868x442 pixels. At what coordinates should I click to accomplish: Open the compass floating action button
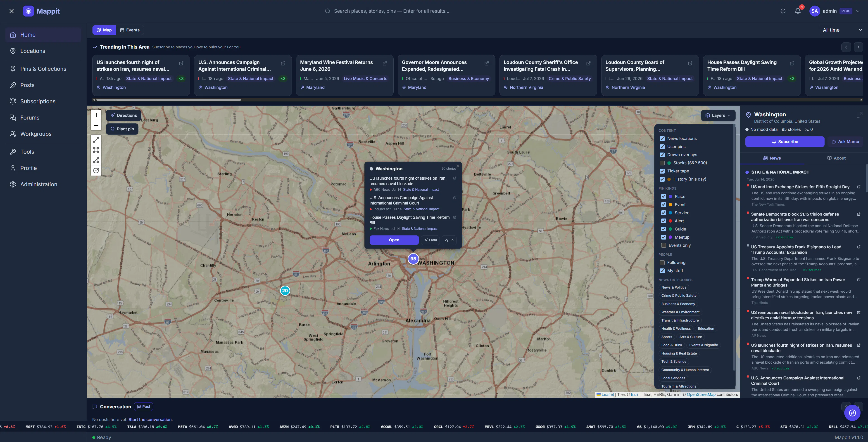852,413
